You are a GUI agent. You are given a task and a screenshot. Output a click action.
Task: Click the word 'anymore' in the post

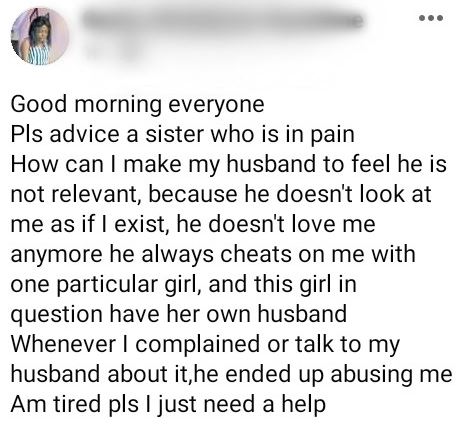click(56, 256)
